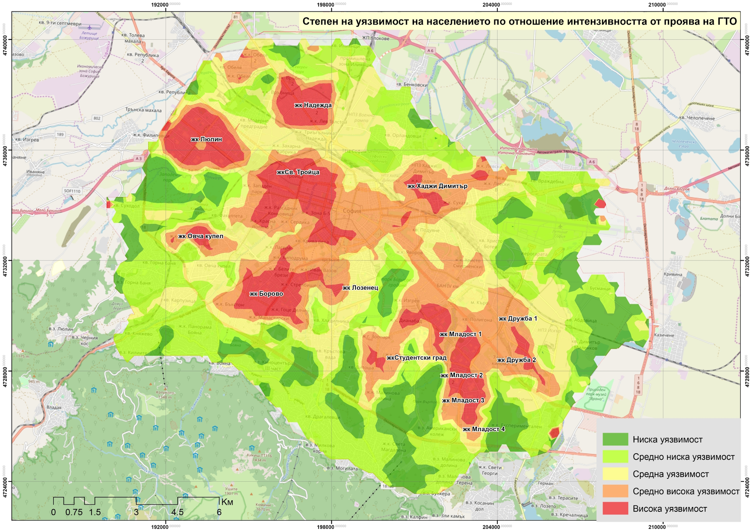Viewport: 756px width, 532px height.
Task: Select the Средно ниска уязвимост swatch
Action: point(615,457)
